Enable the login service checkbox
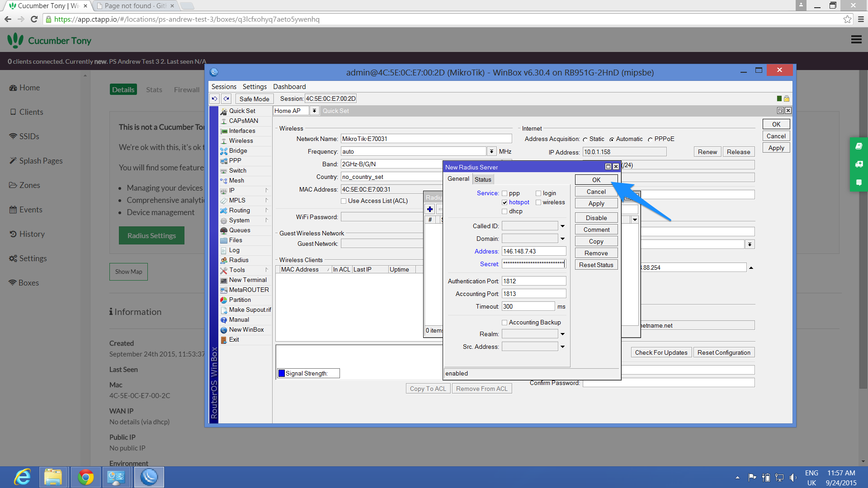The width and height of the screenshot is (868, 488). click(x=538, y=193)
